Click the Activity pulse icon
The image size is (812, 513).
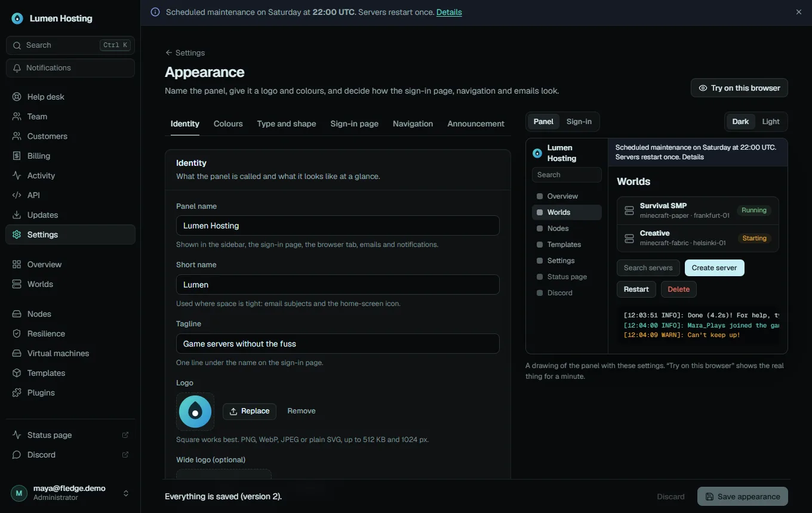[x=17, y=175]
